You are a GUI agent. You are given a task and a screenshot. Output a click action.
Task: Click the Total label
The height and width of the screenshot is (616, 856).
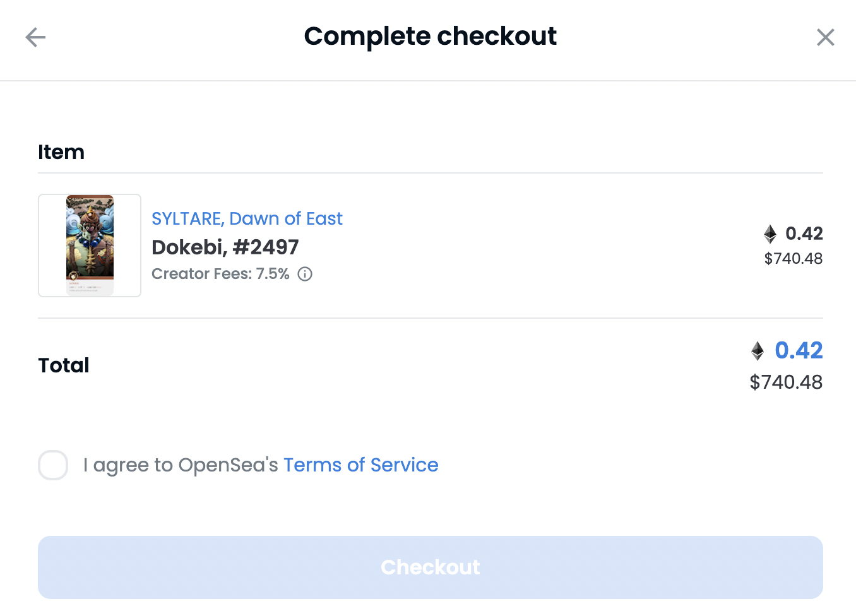64,365
